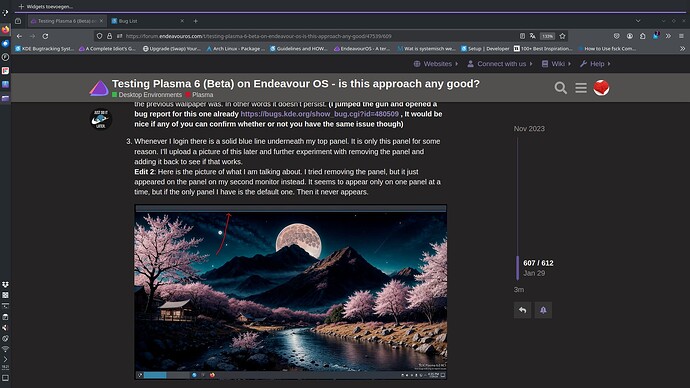Switch to the Bug List tab
This screenshot has height=388, width=690.
tap(147, 21)
